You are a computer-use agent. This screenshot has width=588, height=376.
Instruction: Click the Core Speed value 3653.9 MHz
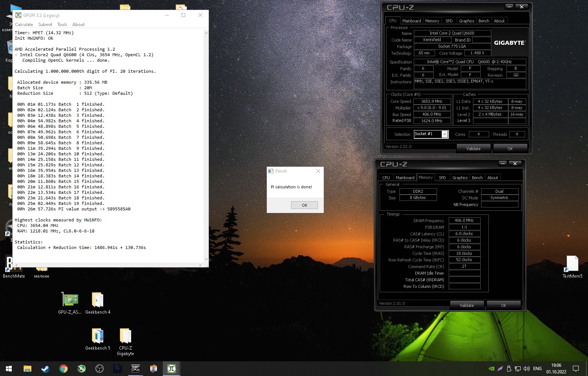(432, 101)
